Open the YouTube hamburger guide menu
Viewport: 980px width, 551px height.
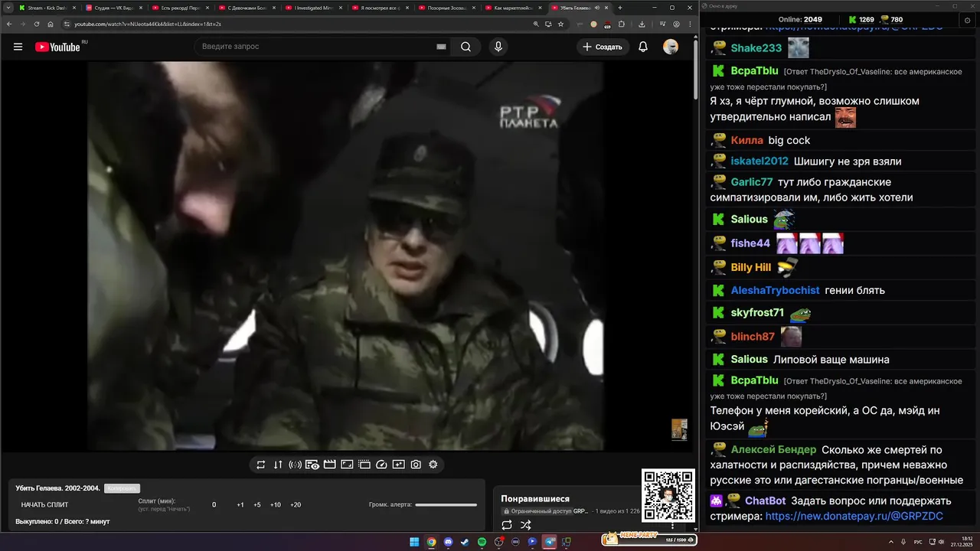tap(18, 47)
